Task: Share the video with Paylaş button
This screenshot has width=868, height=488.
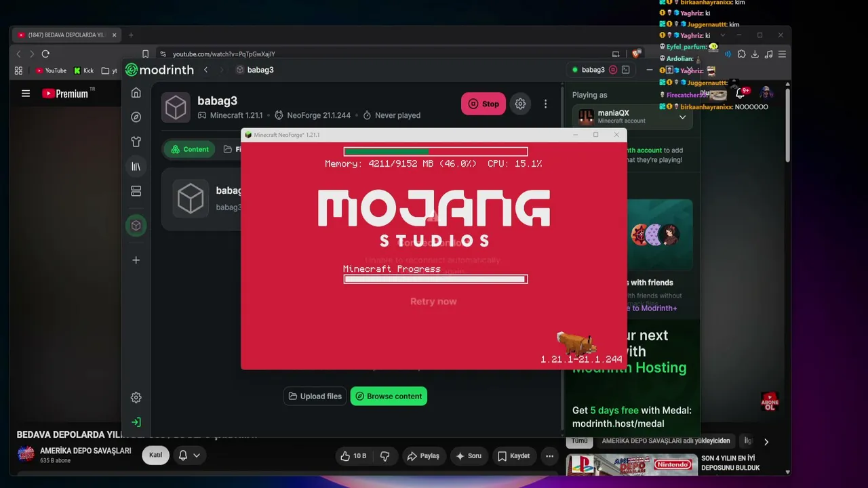Action: [x=423, y=456]
